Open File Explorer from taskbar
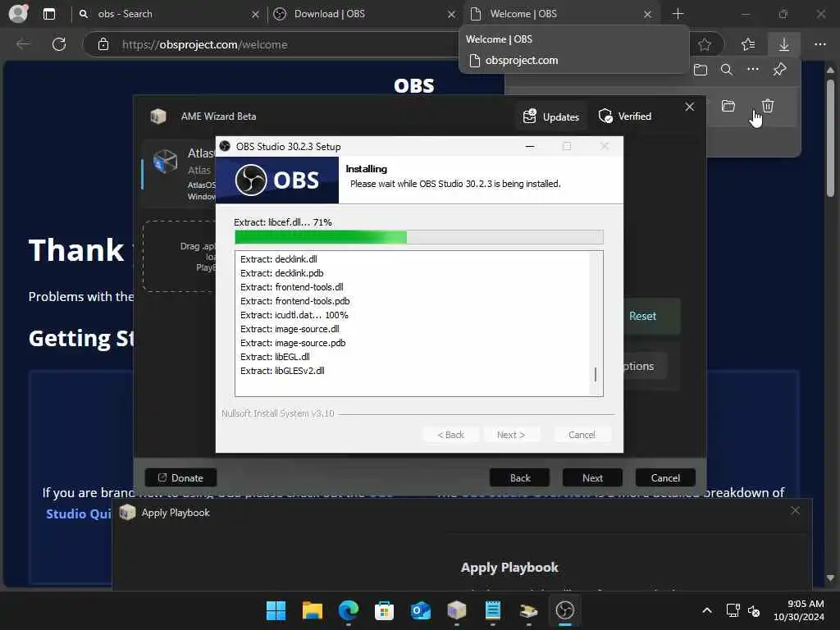The width and height of the screenshot is (840, 630). point(313,610)
